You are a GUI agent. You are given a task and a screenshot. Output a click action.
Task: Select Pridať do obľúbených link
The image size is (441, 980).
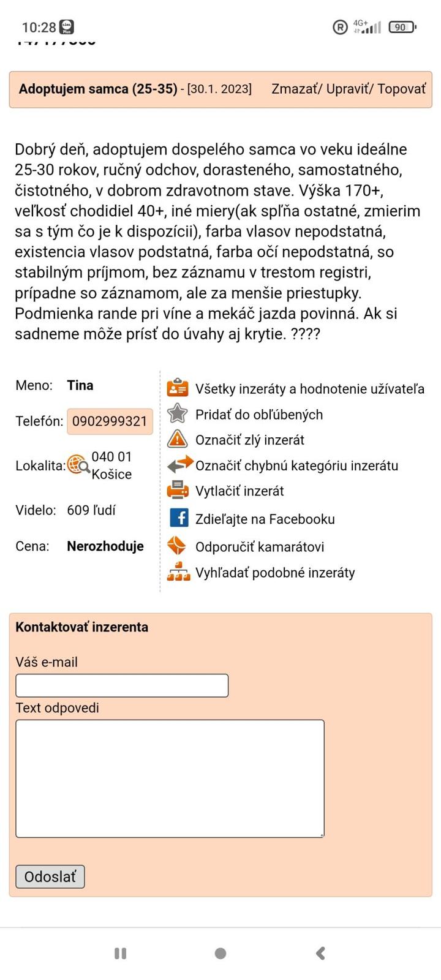pos(258,415)
